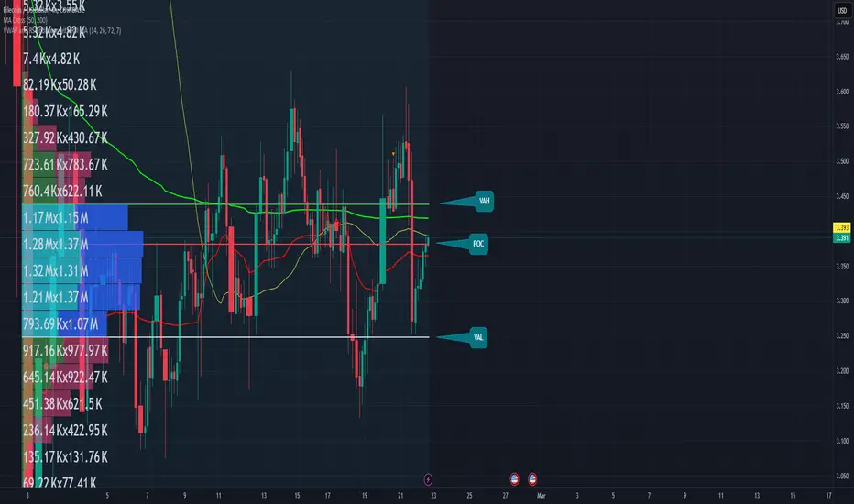Click volume row 135.17Kx131.76K
The width and height of the screenshot is (854, 504).
coord(65,456)
